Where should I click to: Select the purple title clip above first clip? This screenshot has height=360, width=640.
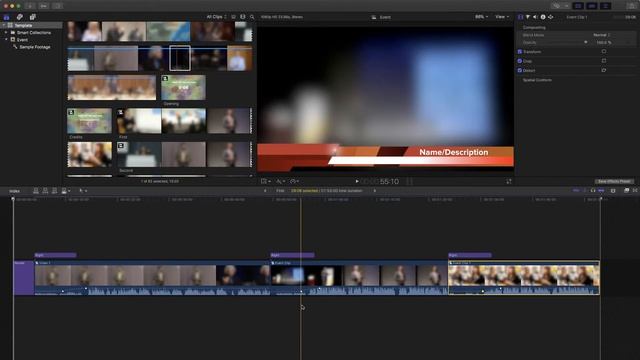click(56, 255)
